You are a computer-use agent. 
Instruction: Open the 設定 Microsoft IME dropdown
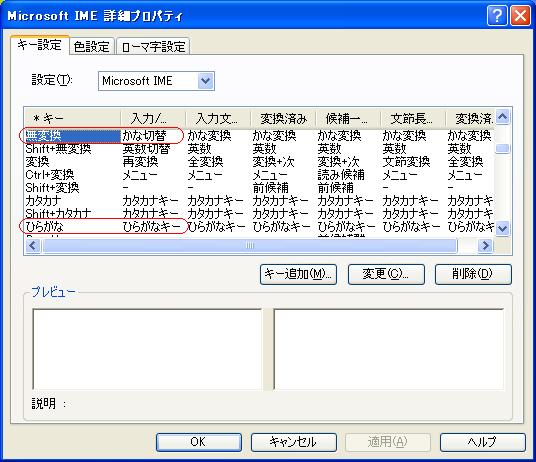click(x=206, y=81)
